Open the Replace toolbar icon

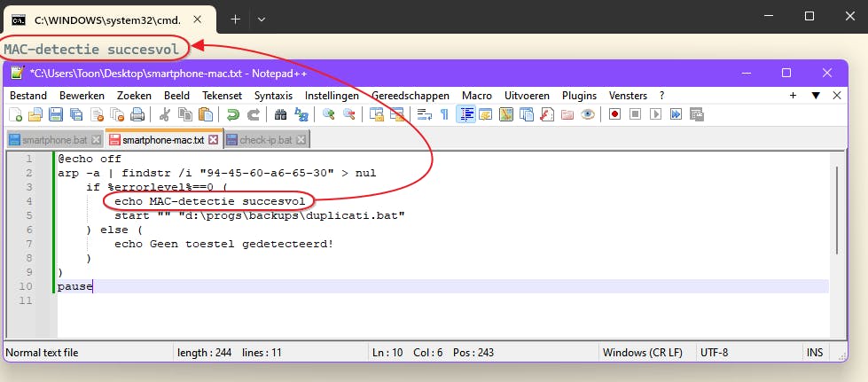(301, 114)
